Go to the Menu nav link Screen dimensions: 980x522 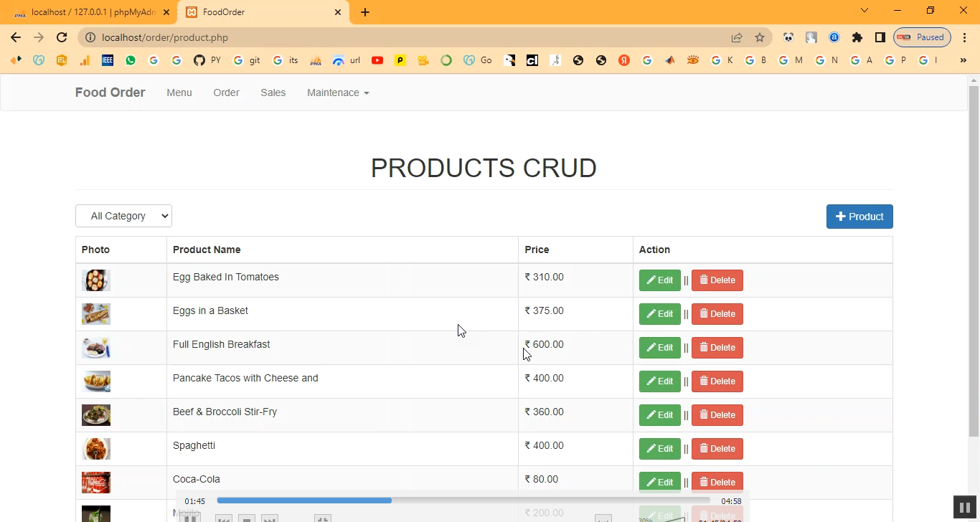[x=179, y=92]
